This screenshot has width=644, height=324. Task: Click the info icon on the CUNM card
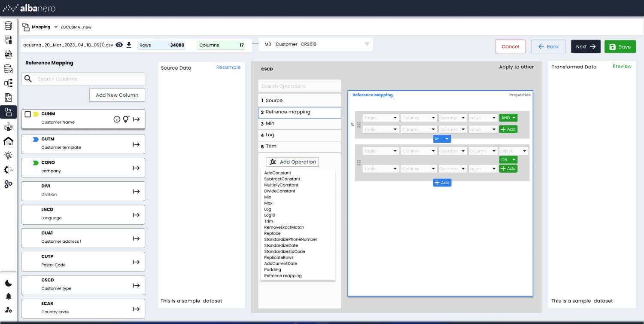point(117,119)
